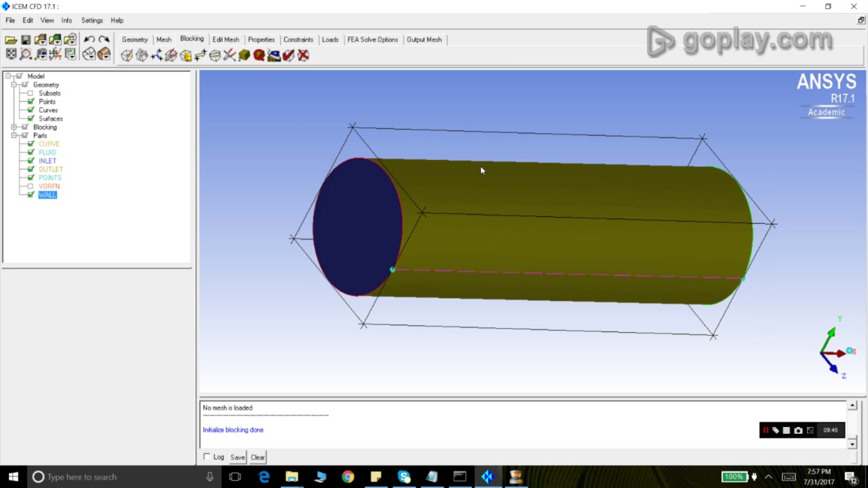Image resolution: width=868 pixels, height=488 pixels.
Task: Collapse the Geometry tree node
Action: 14,85
